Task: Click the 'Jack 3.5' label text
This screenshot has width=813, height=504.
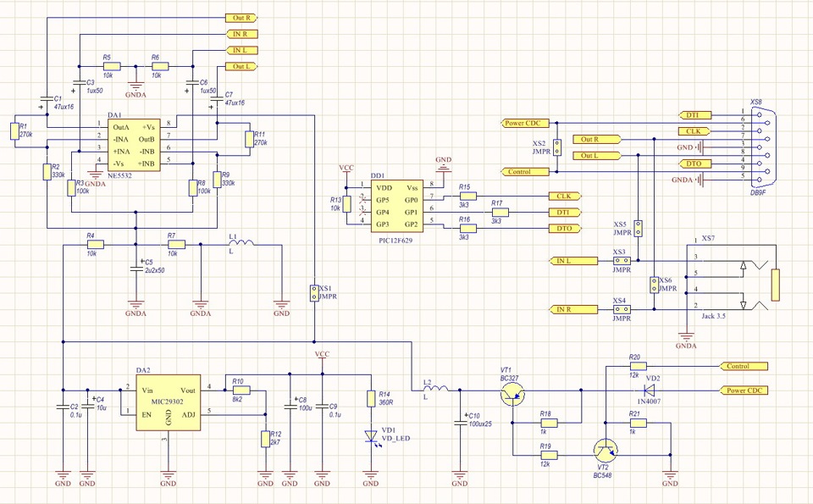Action: click(x=714, y=316)
